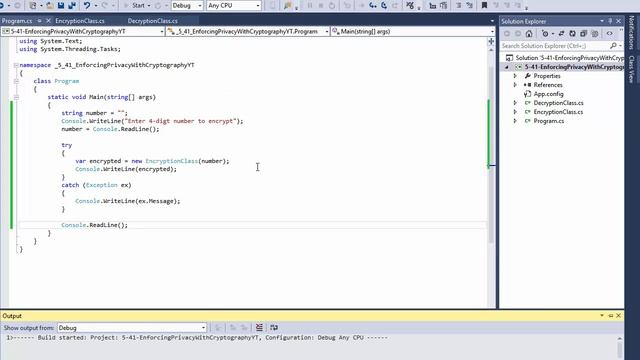Image resolution: width=640 pixels, height=360 pixels.
Task: Click the Save file toolbar icon
Action: pos(61,5)
